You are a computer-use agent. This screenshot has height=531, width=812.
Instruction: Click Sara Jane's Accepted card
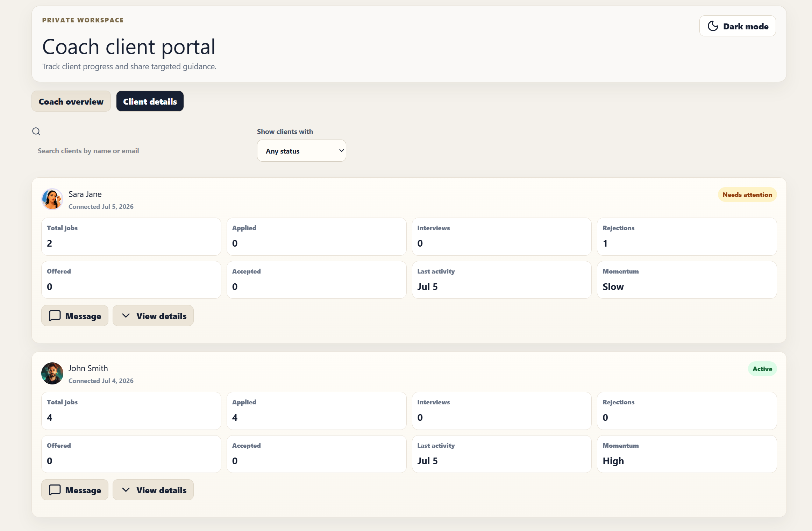click(316, 280)
